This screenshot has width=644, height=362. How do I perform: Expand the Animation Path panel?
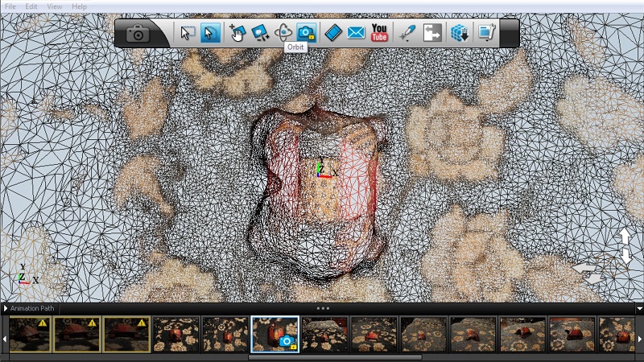click(x=6, y=308)
